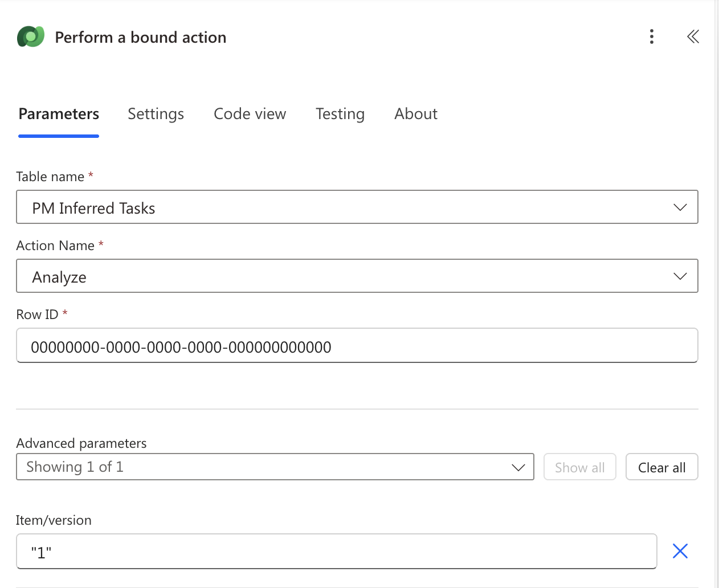Click the Analyze action name field
This screenshot has height=588, width=719.
coord(342,276)
